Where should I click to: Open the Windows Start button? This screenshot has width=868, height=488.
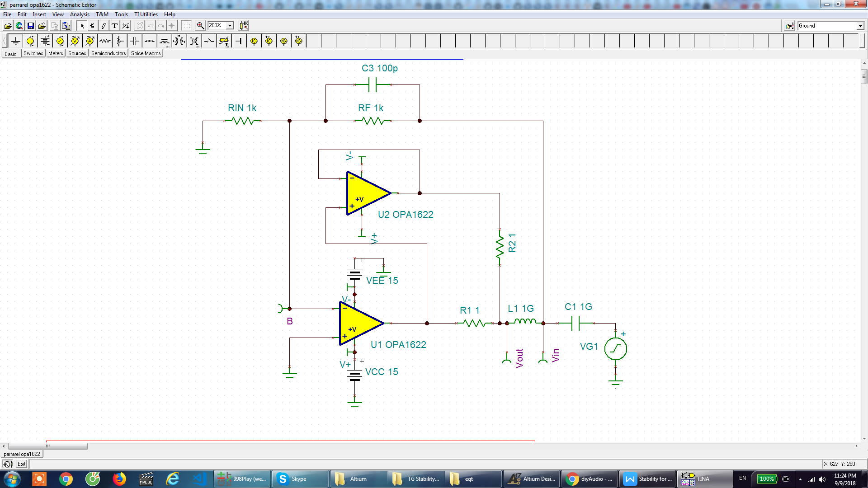[x=12, y=479]
